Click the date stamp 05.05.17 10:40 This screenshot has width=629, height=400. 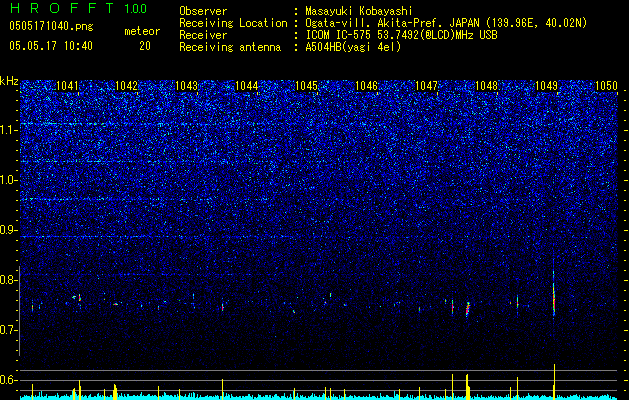click(51, 46)
